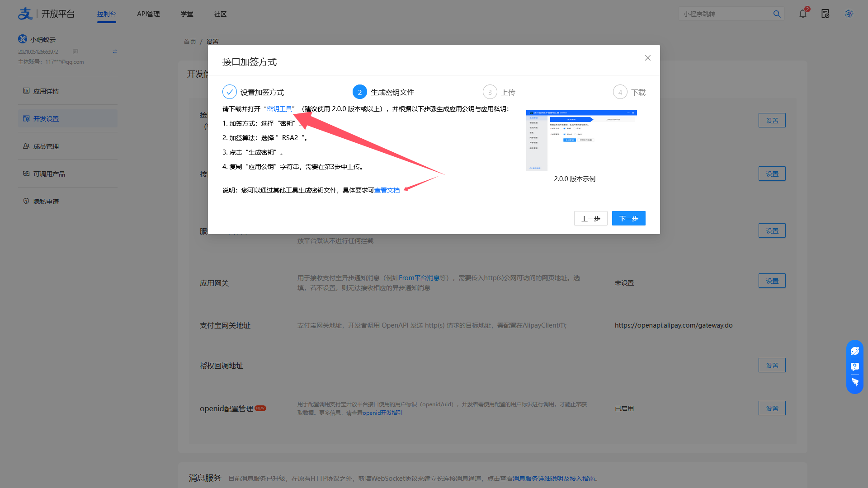Switch to the API管理 tab
This screenshot has width=868, height=488.
[148, 14]
